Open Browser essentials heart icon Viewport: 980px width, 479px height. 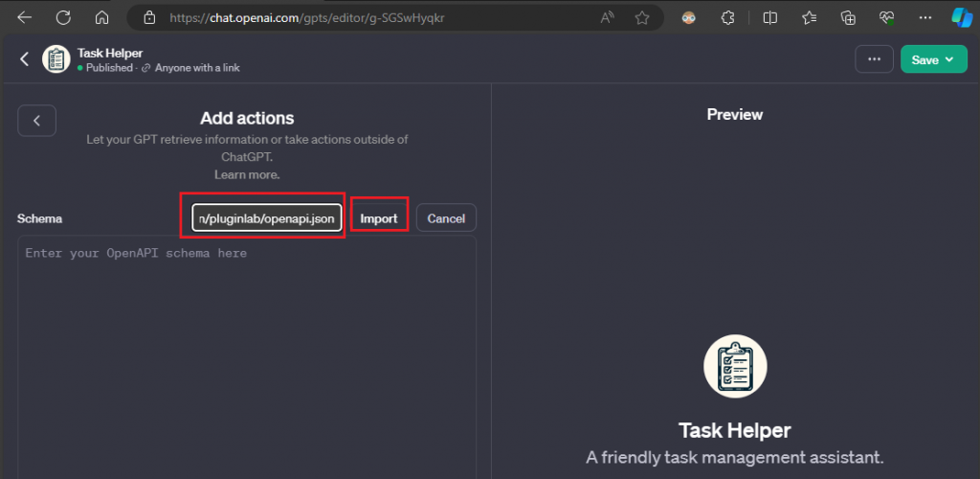887,17
